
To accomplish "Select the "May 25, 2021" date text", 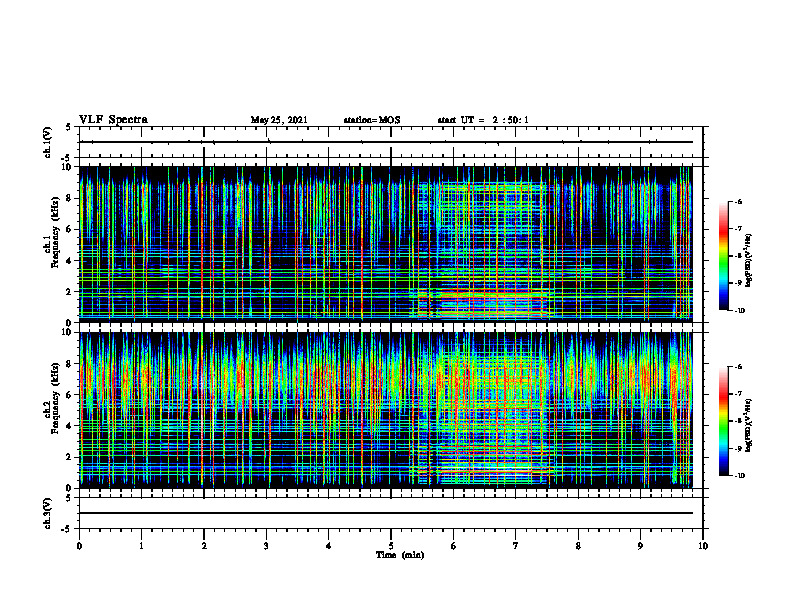I will (279, 120).
